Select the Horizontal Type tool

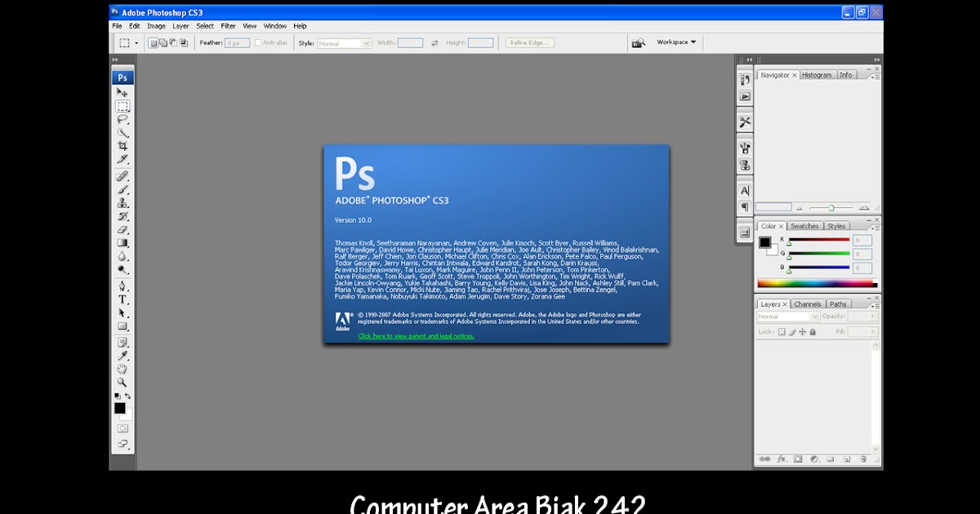pos(122,299)
